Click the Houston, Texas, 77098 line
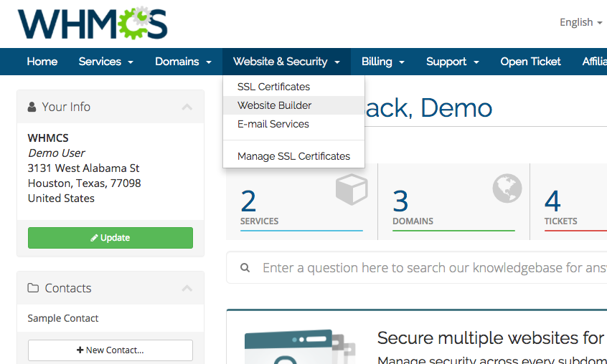Image resolution: width=607 pixels, height=364 pixels. tap(85, 183)
